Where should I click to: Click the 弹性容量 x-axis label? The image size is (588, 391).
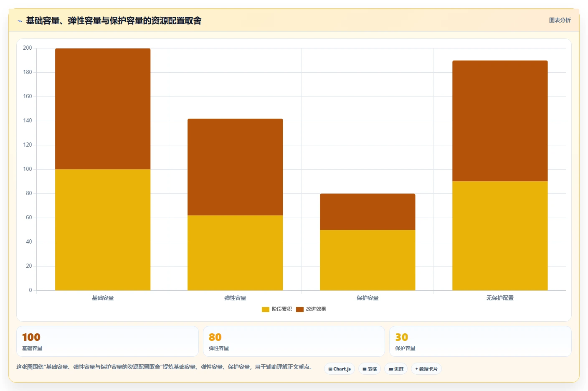point(235,298)
